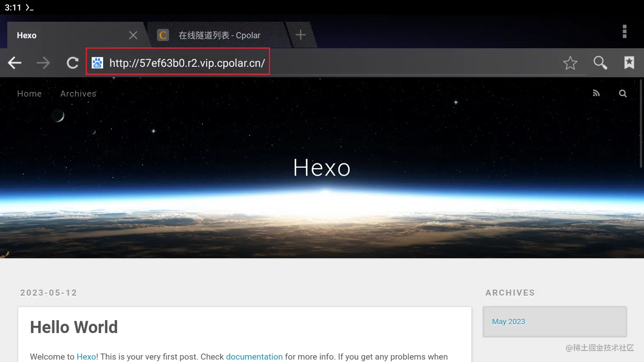Viewport: 644px width, 362px height.
Task: Open the 2023-05-12 post date link
Action: point(49,293)
